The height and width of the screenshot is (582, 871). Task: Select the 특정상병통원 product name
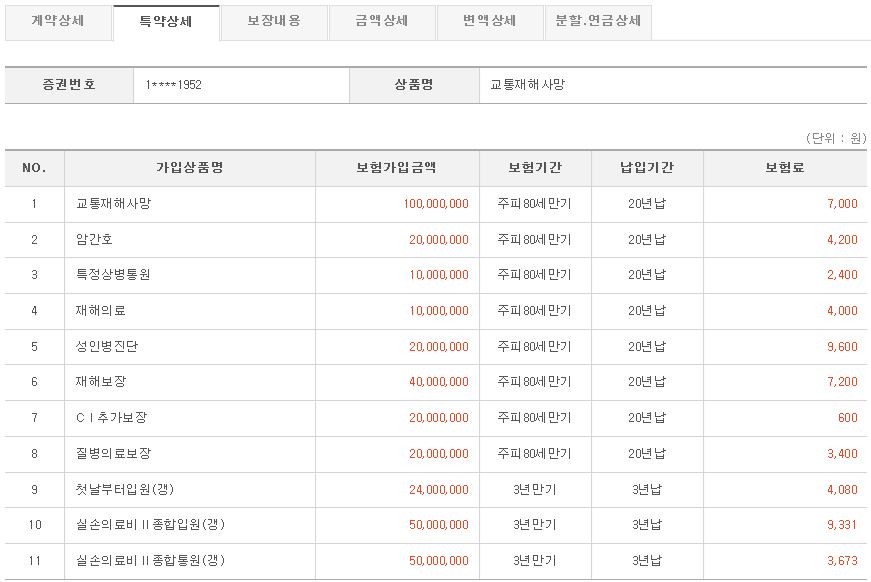click(x=113, y=275)
